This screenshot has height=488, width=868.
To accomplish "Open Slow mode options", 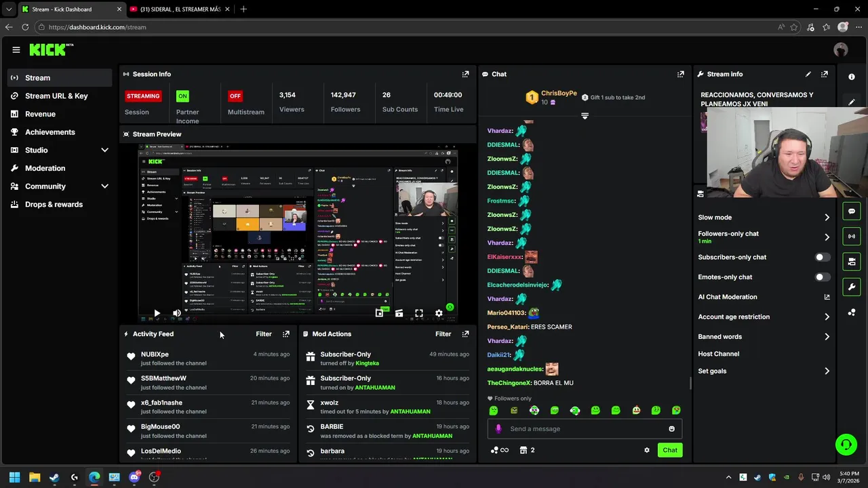I will pyautogui.click(x=764, y=218).
